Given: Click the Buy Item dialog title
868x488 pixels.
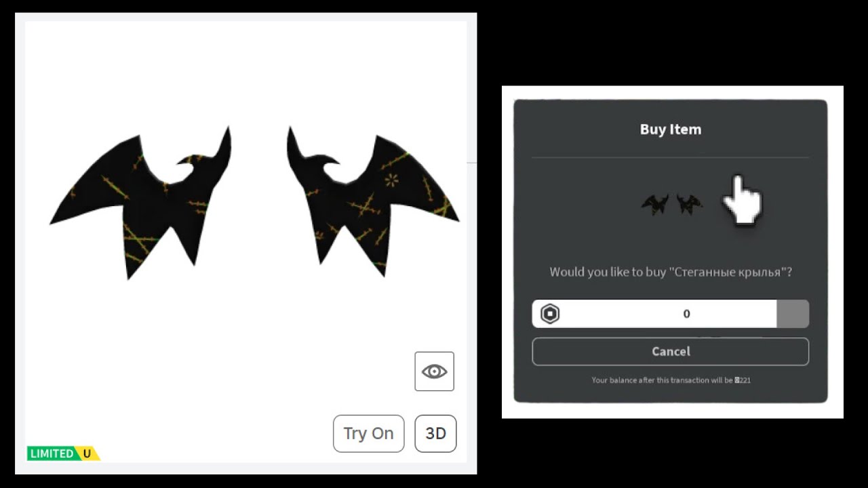Looking at the screenshot, I should [x=671, y=129].
